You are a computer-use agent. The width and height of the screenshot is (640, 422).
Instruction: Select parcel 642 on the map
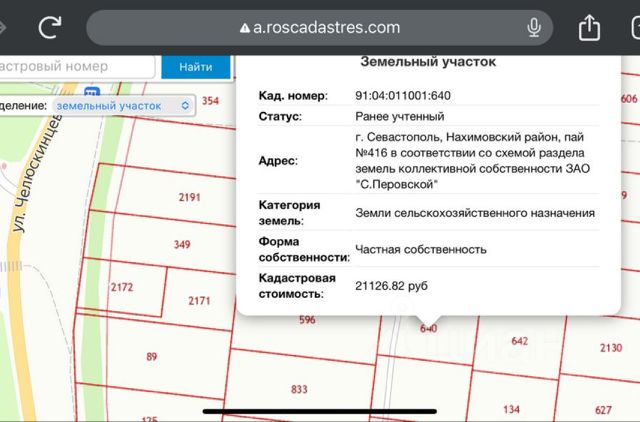pyautogui.click(x=520, y=341)
